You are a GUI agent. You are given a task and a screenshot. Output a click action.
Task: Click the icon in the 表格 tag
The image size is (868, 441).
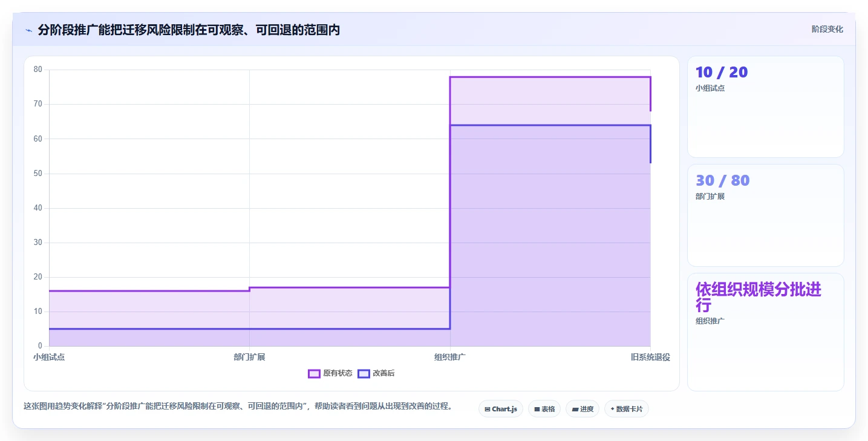(x=537, y=410)
